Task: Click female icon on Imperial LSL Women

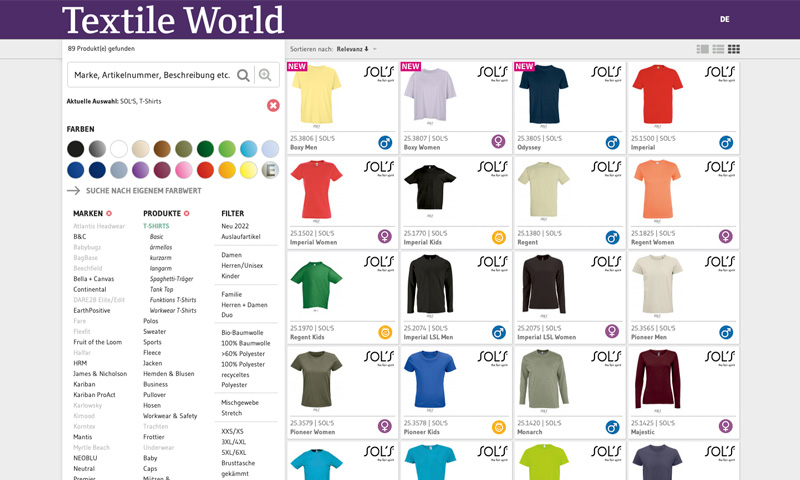Action: pos(612,331)
